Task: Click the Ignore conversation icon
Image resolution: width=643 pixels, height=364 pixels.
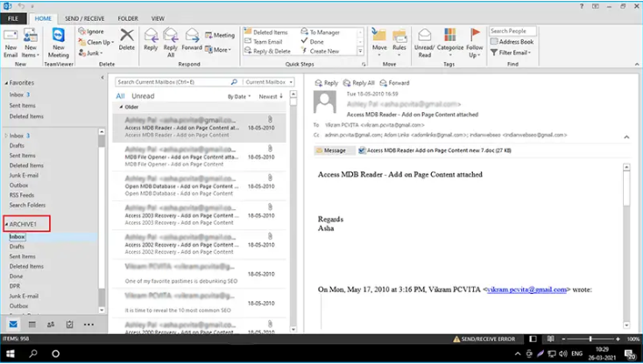Action: click(82, 31)
